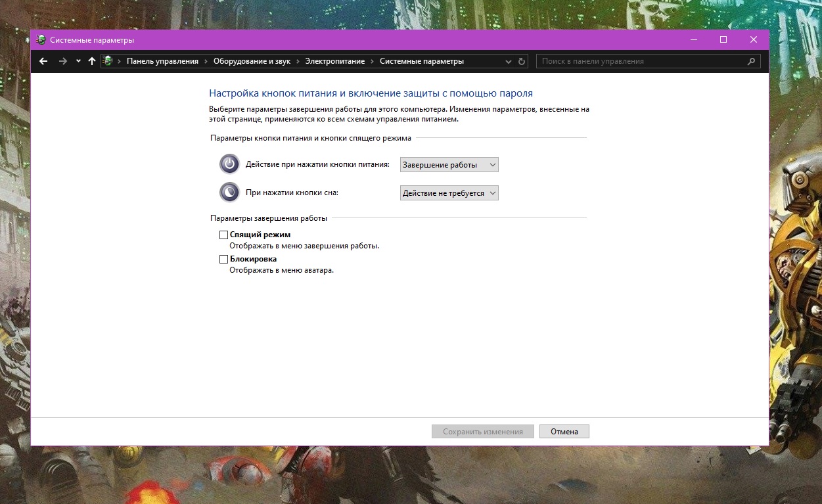Open the Завершение работы dropdown
The image size is (822, 504).
tap(449, 165)
